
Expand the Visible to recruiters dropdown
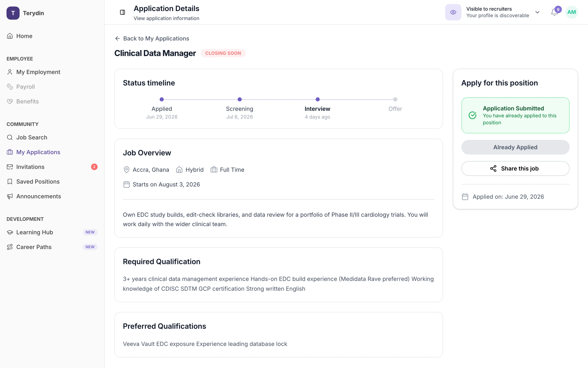(x=537, y=12)
